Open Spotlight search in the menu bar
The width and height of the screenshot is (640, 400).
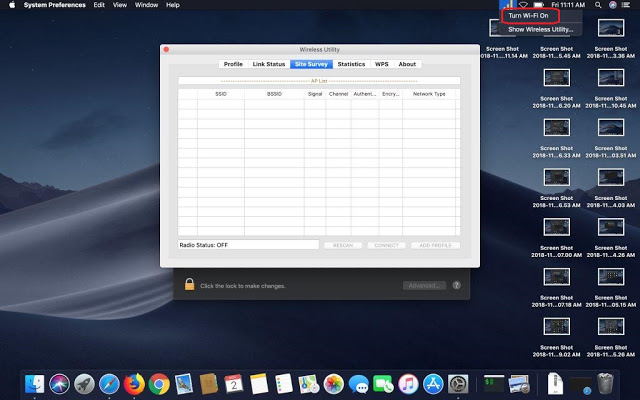click(598, 5)
